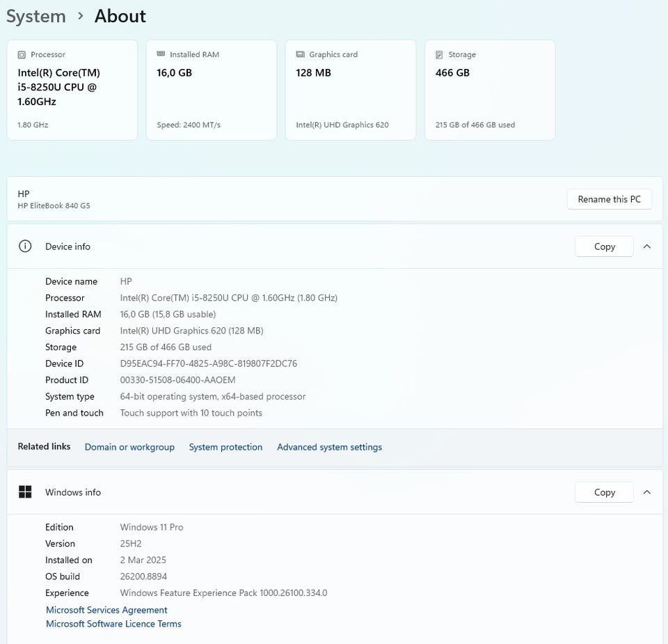
Task: Click the Related links label
Action: (x=44, y=446)
